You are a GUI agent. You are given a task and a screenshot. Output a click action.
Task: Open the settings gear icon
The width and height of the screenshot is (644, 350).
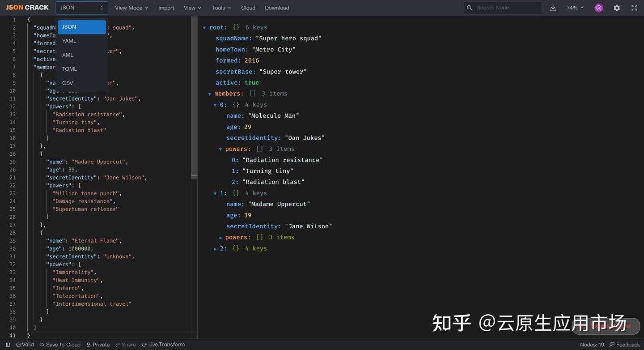(x=617, y=8)
